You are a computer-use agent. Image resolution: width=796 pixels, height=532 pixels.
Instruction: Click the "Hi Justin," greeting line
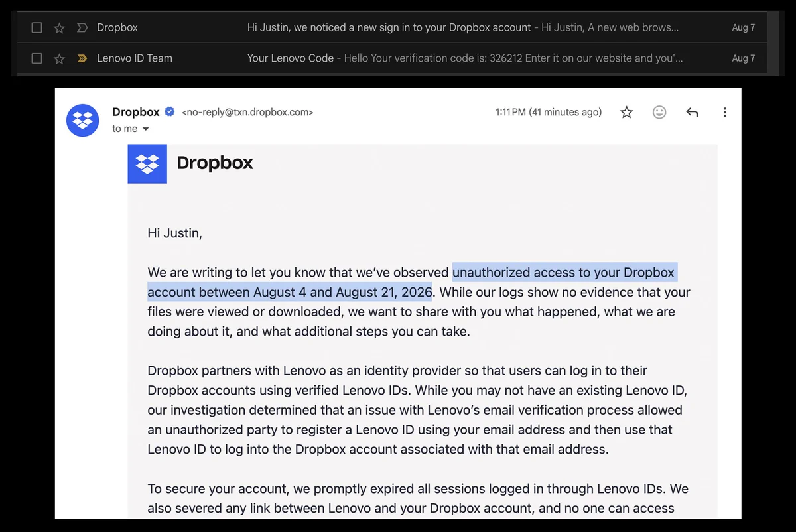[174, 233]
